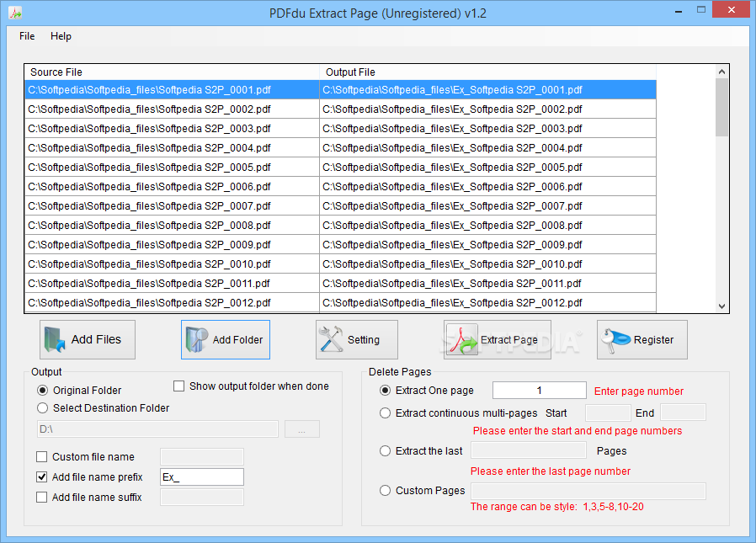756x543 pixels.
Task: Enable Show output folder when done
Action: [178, 386]
